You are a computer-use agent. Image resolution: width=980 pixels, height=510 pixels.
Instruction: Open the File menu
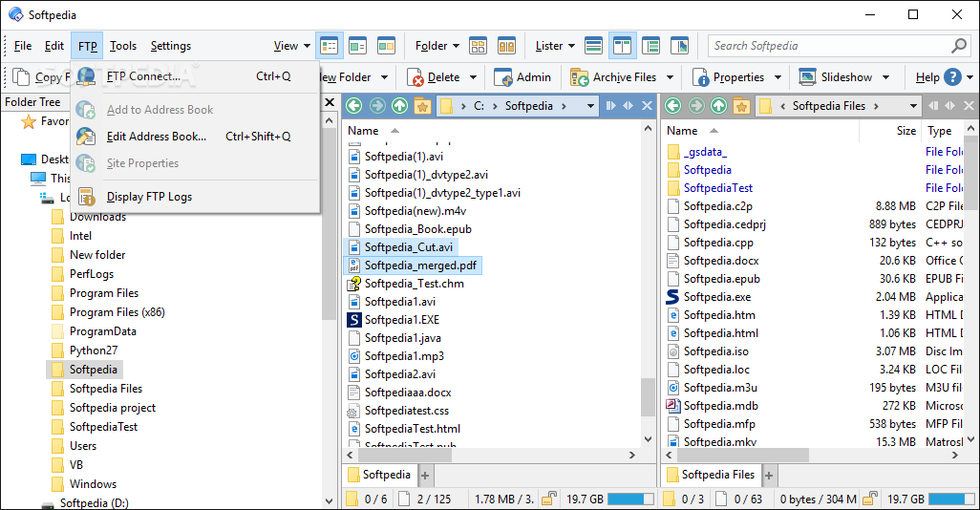pos(23,46)
